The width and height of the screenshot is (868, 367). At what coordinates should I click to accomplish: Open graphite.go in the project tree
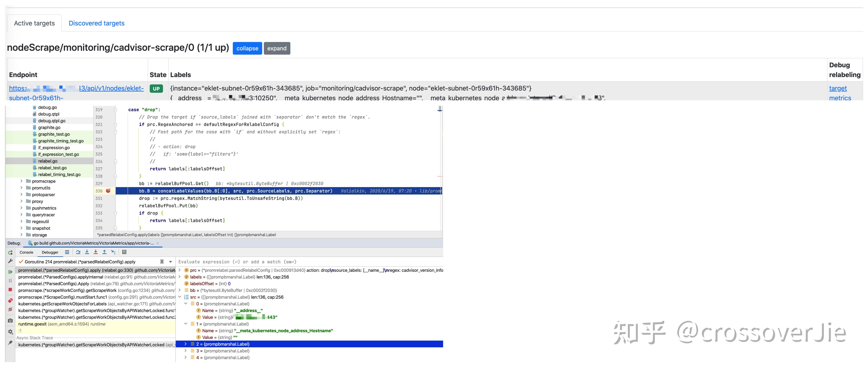pos(49,127)
